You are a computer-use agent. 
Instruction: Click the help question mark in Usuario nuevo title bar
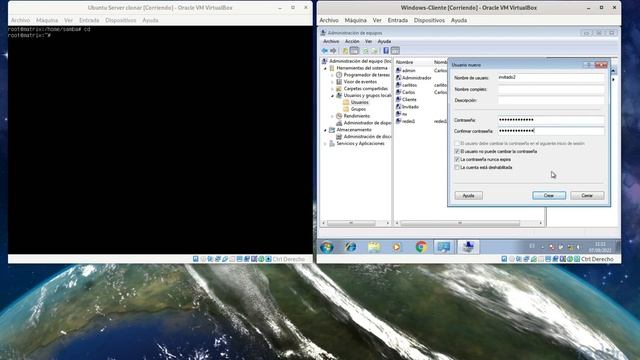coord(588,65)
